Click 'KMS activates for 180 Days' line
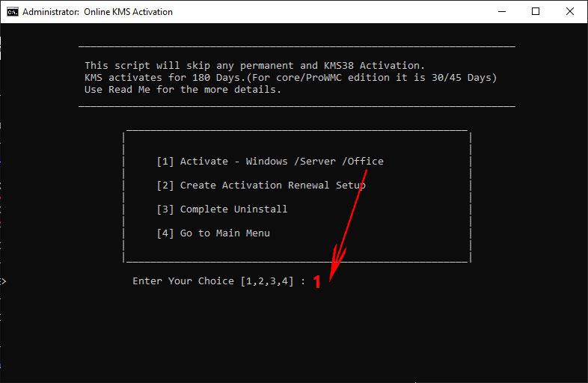Viewport: 588px width, 383px height. (290, 78)
